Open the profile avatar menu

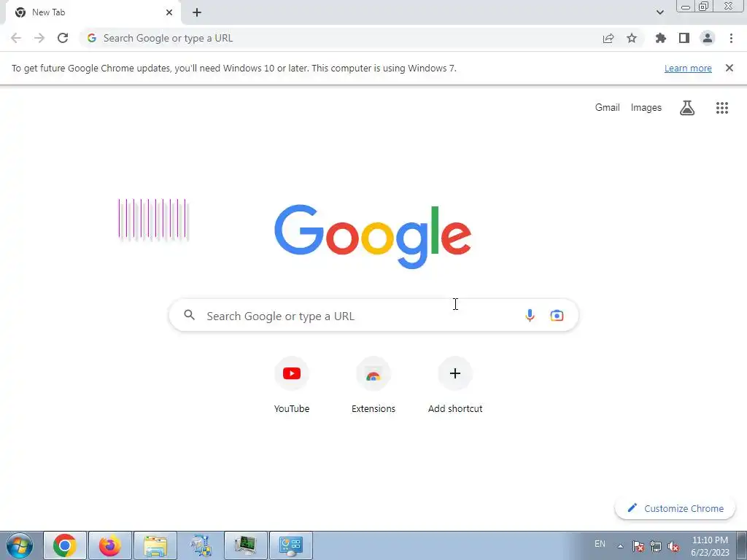708,38
